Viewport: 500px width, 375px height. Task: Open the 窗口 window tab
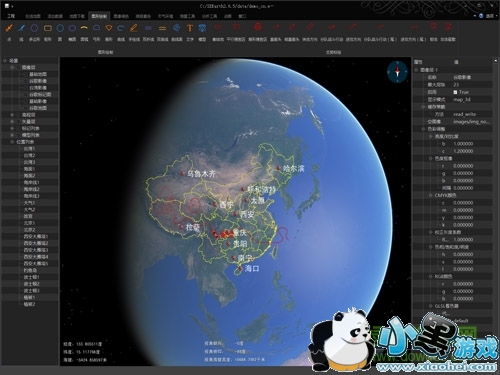click(x=242, y=16)
